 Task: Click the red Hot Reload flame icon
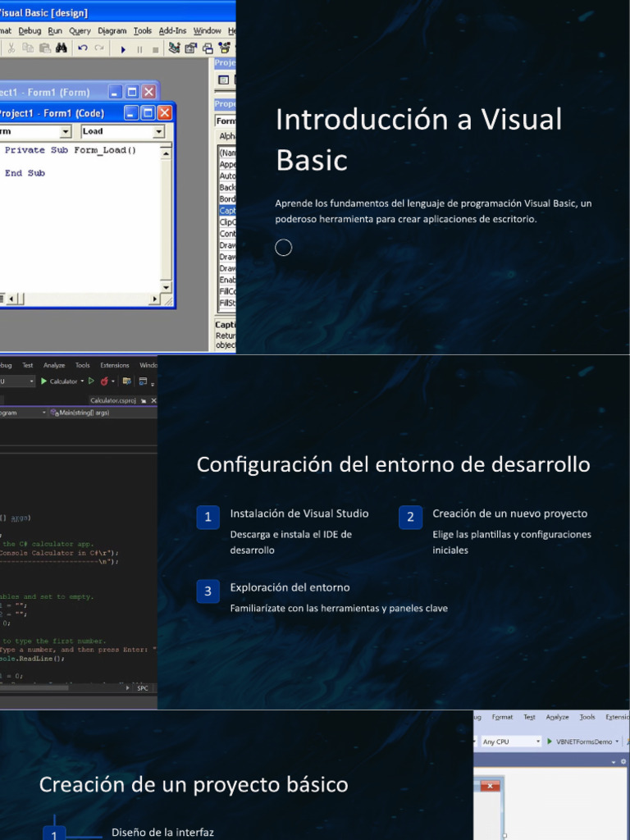tap(104, 381)
